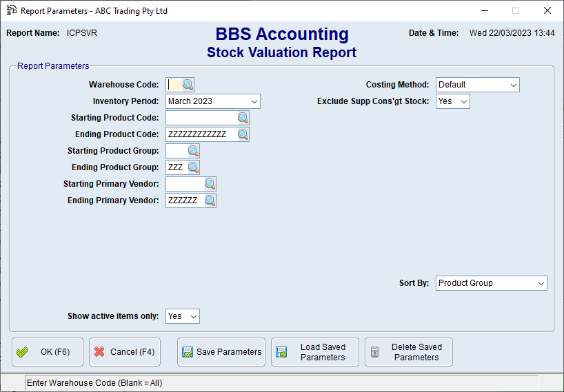The height and width of the screenshot is (392, 564).
Task: Click the Ending Product Code search icon
Action: click(243, 134)
